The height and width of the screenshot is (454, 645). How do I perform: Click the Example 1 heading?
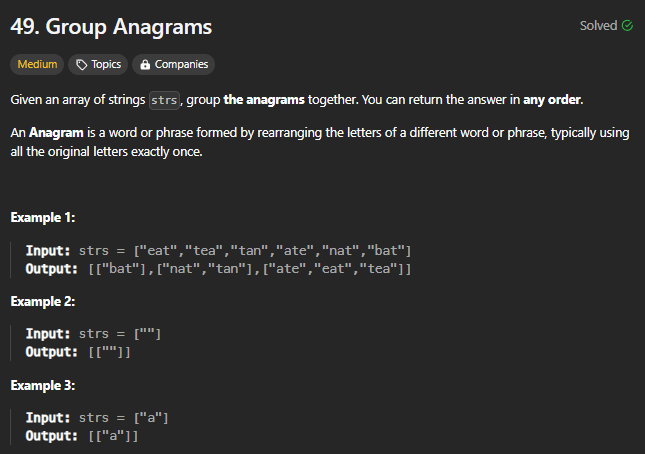coord(43,217)
